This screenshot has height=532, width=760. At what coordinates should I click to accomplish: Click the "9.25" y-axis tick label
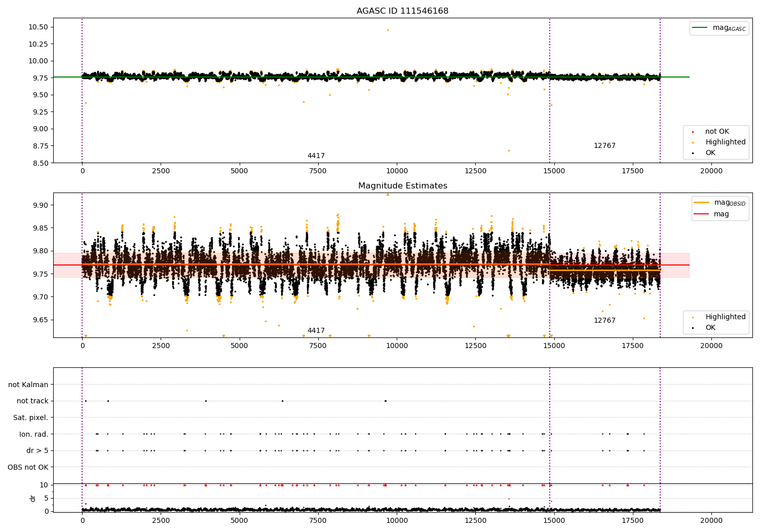[x=41, y=112]
